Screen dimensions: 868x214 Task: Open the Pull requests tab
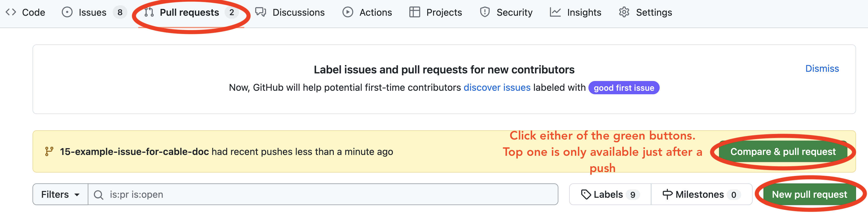pos(189,12)
